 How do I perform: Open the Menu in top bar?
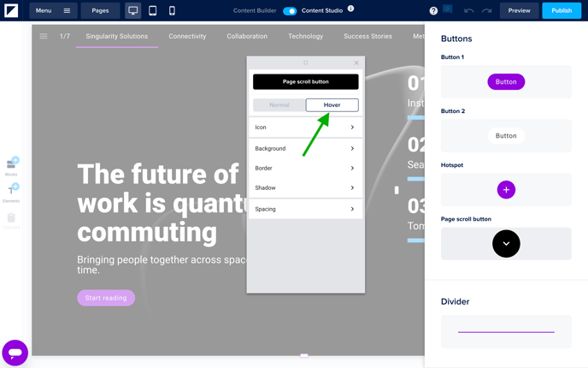[53, 10]
